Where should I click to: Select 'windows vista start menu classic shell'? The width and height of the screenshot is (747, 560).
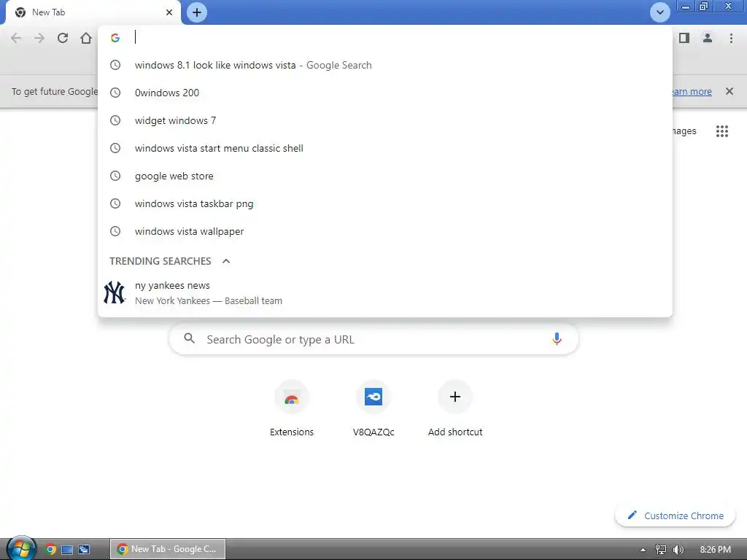385,148
